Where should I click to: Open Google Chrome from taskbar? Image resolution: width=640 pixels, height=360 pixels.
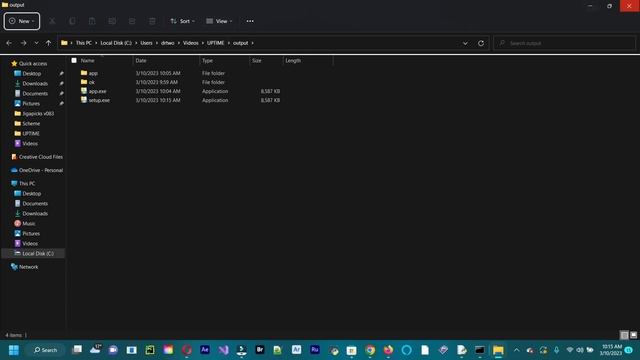point(370,350)
